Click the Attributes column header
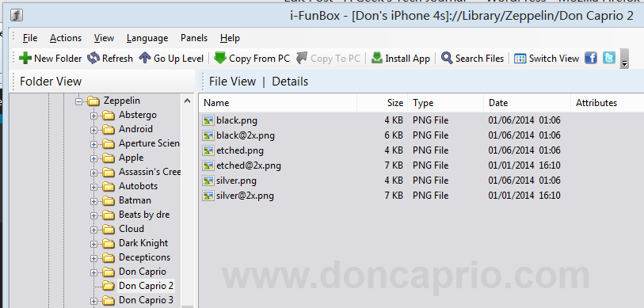Viewport: 644px width, 308px height. pyautogui.click(x=607, y=103)
